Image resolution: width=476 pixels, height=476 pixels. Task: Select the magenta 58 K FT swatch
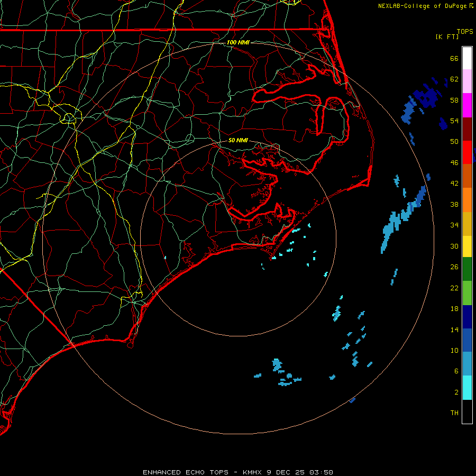tap(467, 105)
